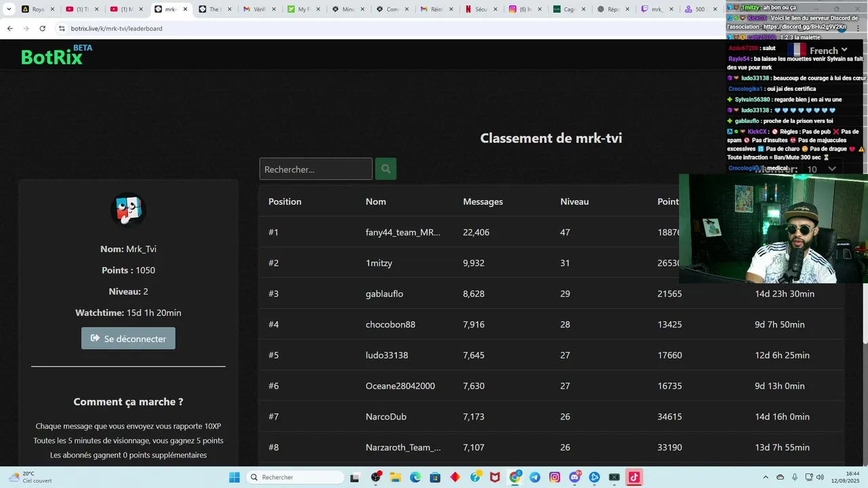Open the site info icon in address bar

[x=62, y=28]
